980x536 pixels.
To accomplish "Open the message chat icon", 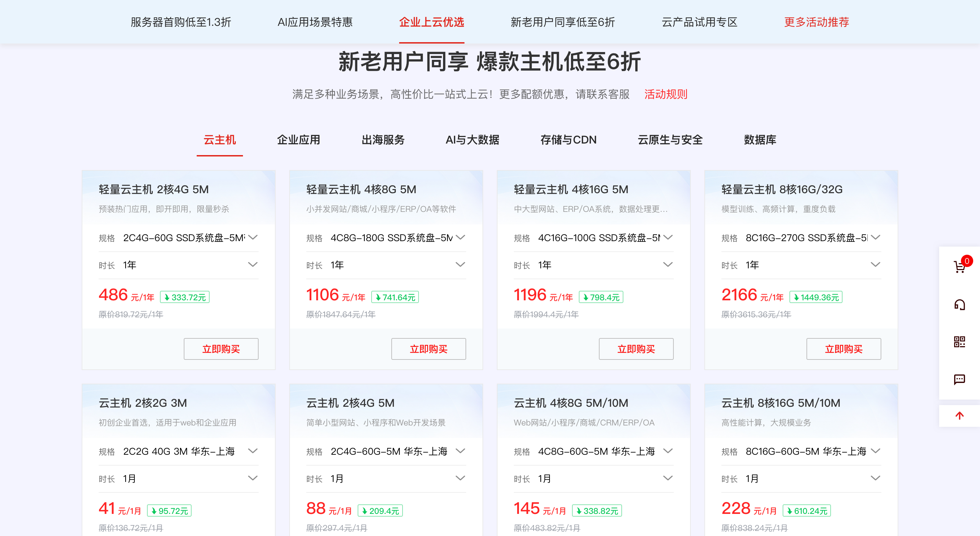I will pos(959,379).
